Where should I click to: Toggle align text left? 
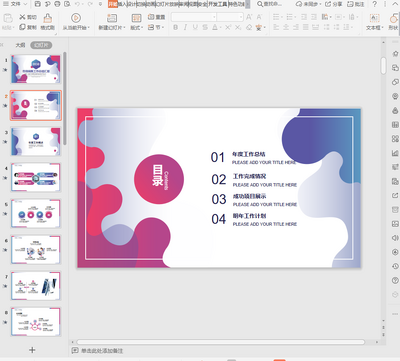point(276,27)
